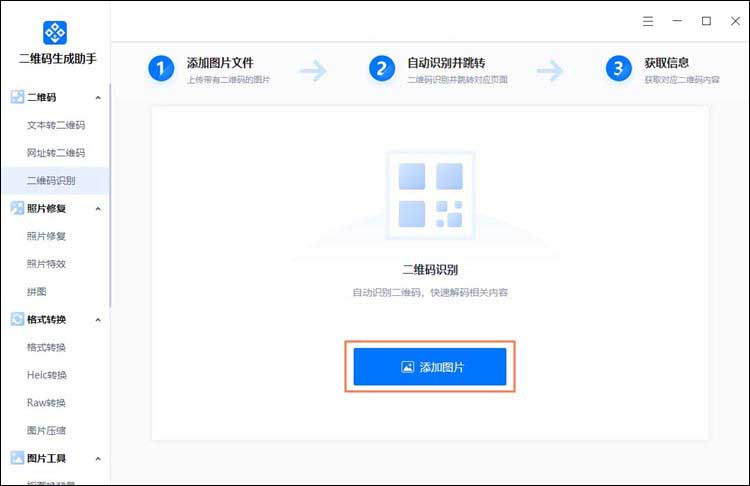Screen dimensions: 750x486
Task: Open 图片压缩 in the sidebar
Action: pos(46,431)
